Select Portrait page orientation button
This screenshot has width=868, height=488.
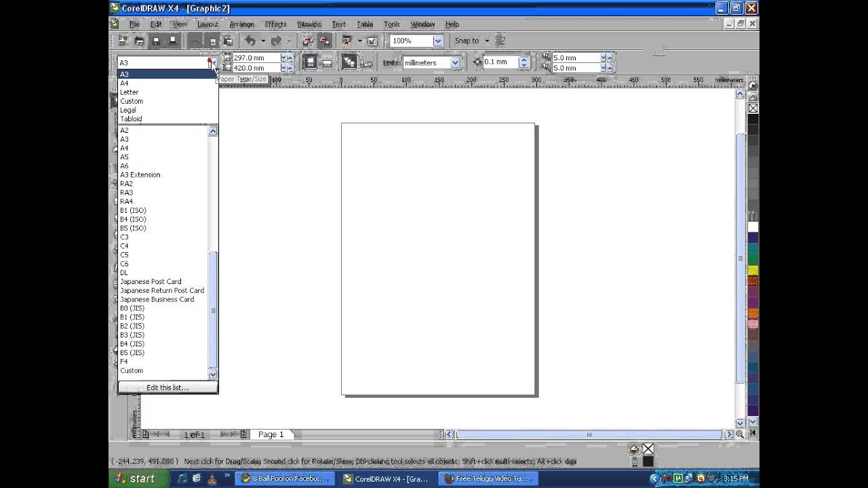310,62
